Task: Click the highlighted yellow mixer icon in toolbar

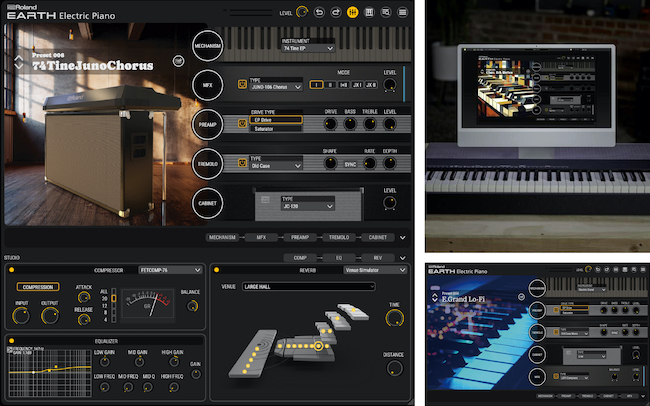Action: pyautogui.click(x=352, y=12)
